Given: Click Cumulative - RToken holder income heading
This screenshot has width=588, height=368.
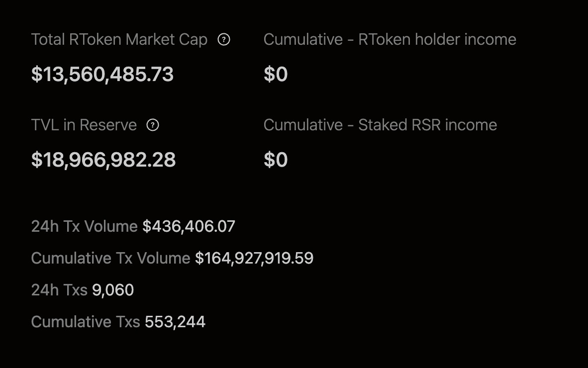Looking at the screenshot, I should click(390, 39).
